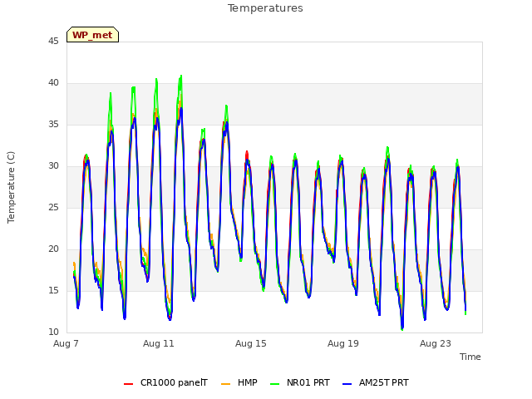Click the orange HMP color marker
This screenshot has height=399, width=532.
coord(225,384)
